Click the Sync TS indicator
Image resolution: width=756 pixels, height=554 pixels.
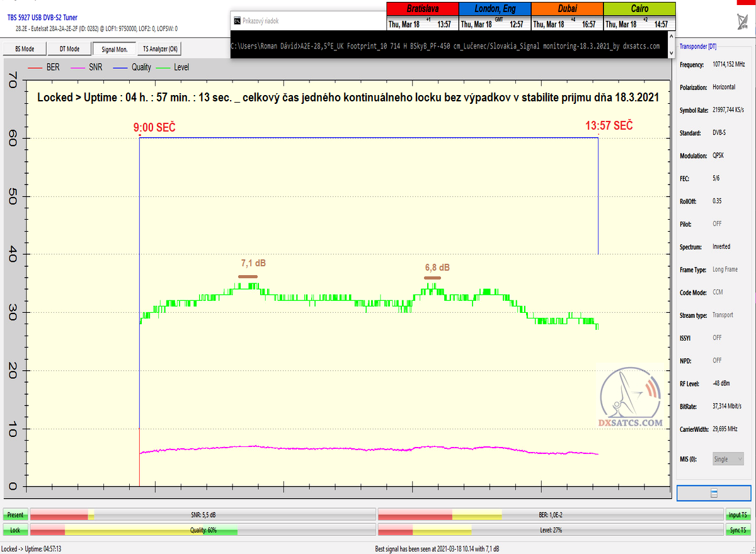tap(738, 530)
